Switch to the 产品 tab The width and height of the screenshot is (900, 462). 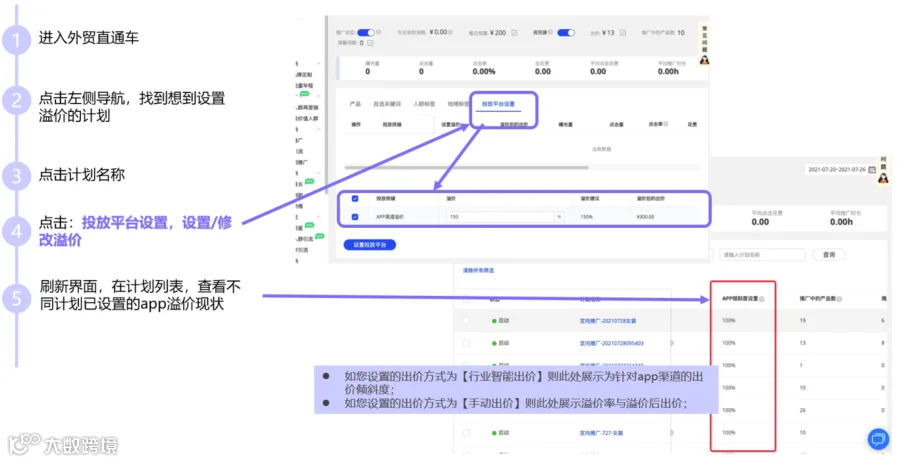coord(355,104)
